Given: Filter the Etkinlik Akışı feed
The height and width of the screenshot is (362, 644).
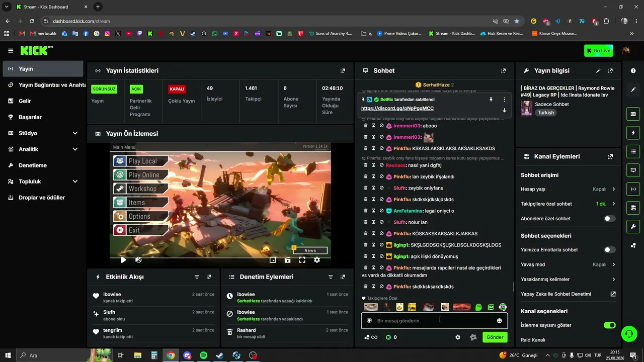Looking at the screenshot, I should click(x=197, y=277).
